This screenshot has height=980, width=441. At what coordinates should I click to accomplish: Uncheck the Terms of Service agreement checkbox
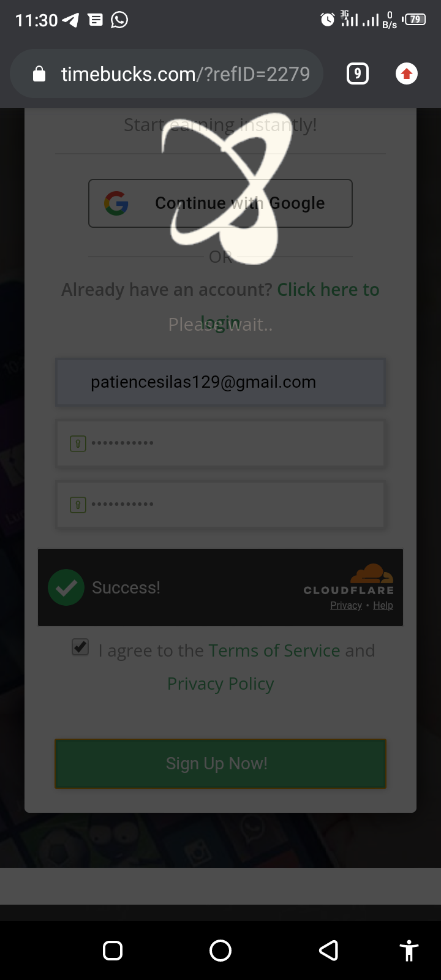[x=80, y=647]
